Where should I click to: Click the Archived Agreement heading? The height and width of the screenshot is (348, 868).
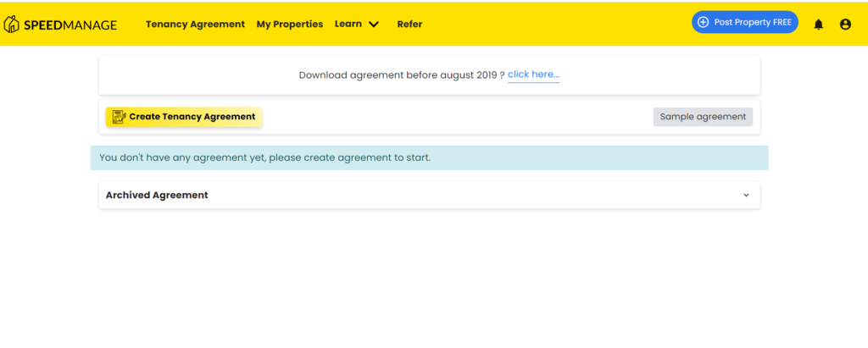tap(157, 195)
